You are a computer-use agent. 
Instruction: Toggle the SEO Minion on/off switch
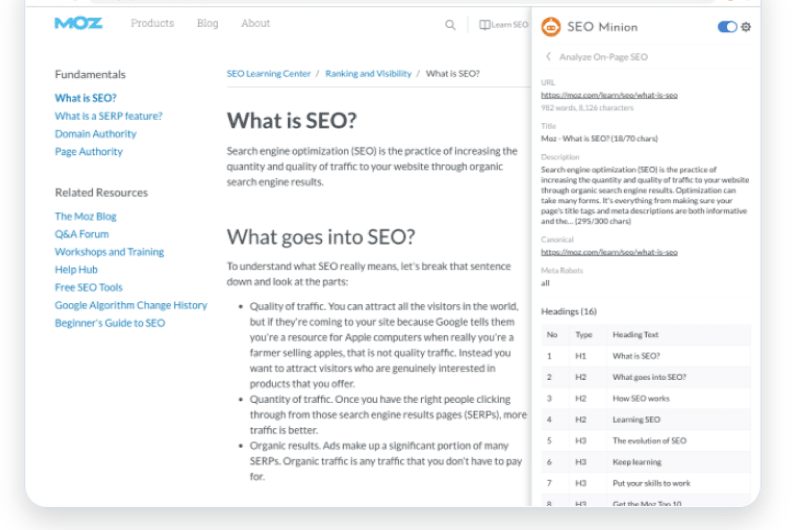coord(727,27)
